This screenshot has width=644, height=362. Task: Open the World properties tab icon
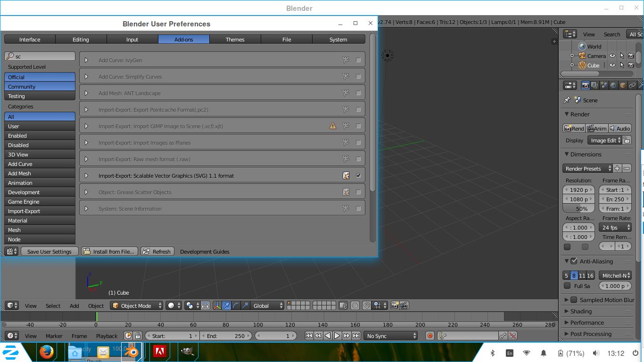[x=613, y=86]
